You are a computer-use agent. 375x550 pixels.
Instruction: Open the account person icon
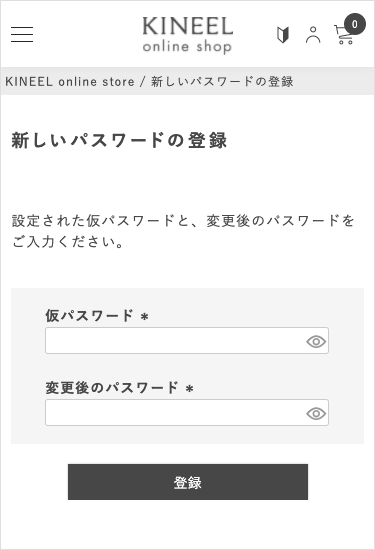[x=313, y=35]
